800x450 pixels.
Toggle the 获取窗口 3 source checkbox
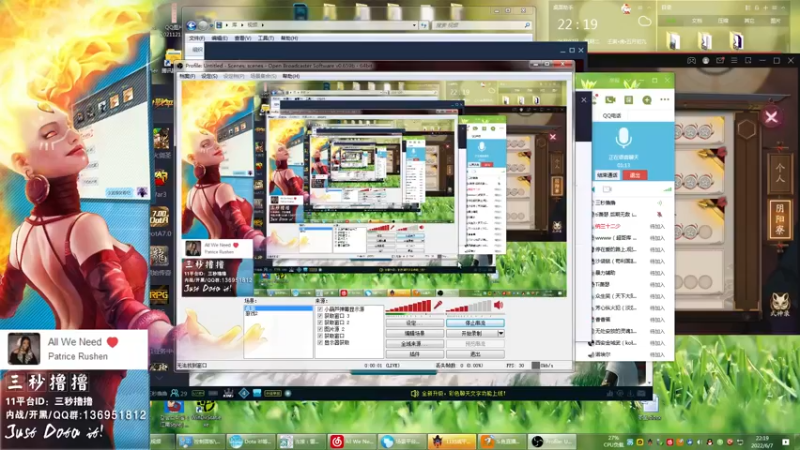(320, 316)
